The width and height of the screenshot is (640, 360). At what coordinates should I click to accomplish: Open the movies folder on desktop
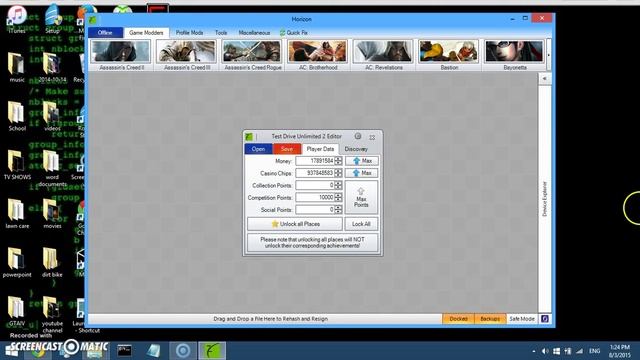coord(52,214)
